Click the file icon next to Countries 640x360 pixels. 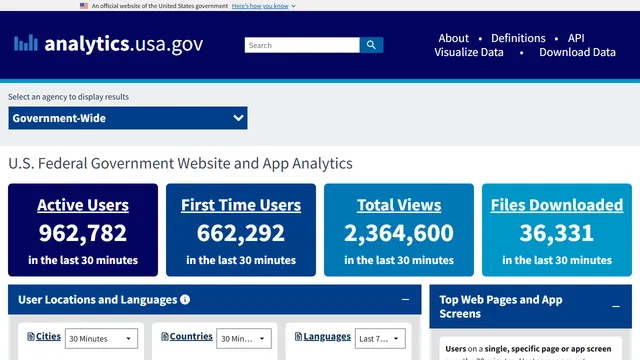pyautogui.click(x=164, y=336)
